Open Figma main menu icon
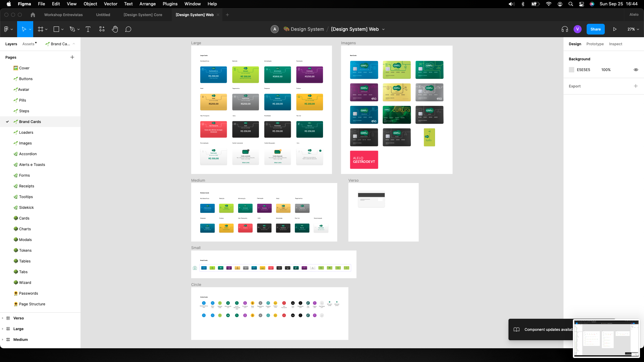 pos(6,29)
